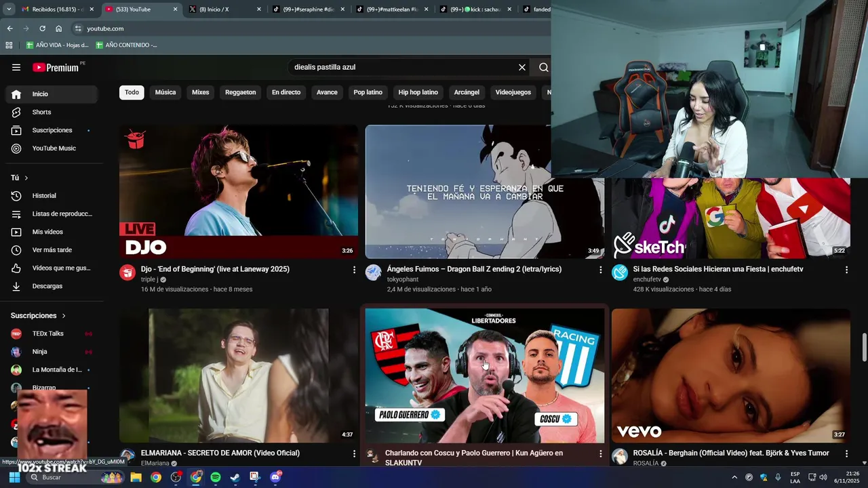
Task: Select the Videojuegos filter chip
Action: (513, 92)
